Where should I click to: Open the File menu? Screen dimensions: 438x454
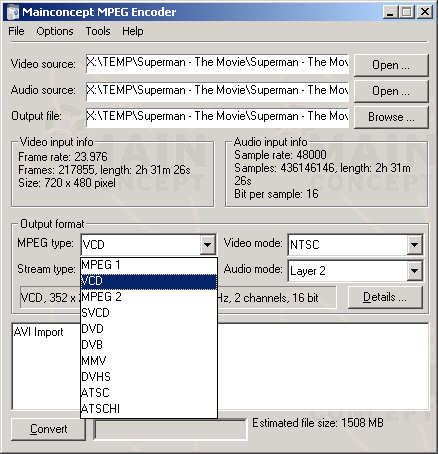click(x=16, y=31)
